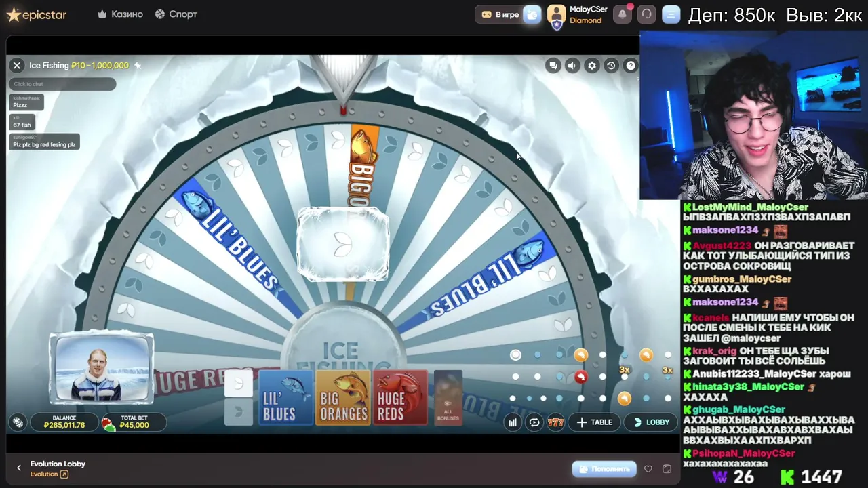Toggle the autoplay circular arrows icon
Image resolution: width=868 pixels, height=488 pixels.
coord(534,422)
